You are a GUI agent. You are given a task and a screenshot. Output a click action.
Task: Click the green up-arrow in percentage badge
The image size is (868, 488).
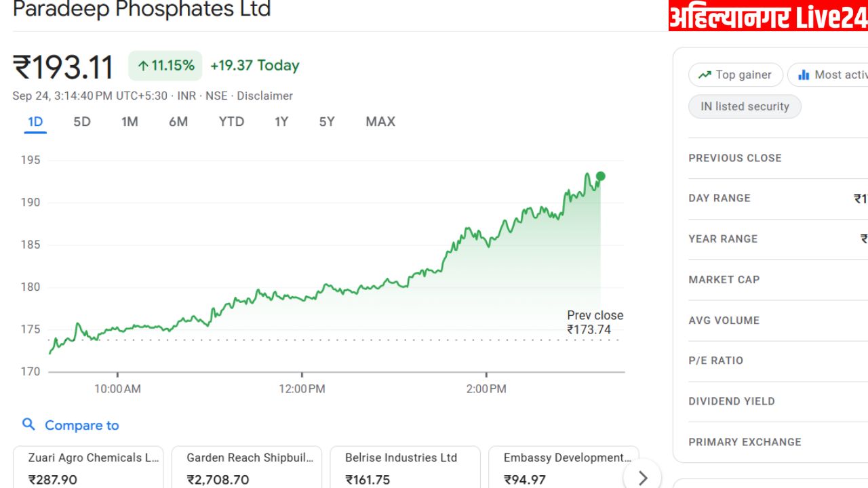pos(142,66)
